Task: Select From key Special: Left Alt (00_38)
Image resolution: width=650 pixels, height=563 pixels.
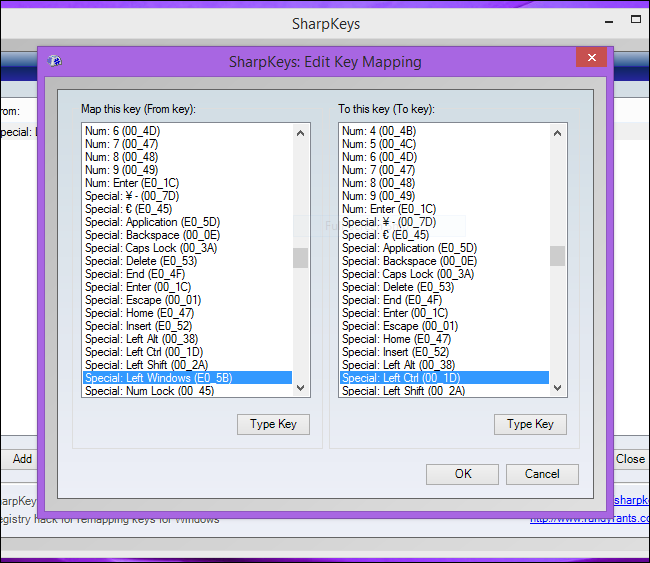Action: click(x=187, y=339)
